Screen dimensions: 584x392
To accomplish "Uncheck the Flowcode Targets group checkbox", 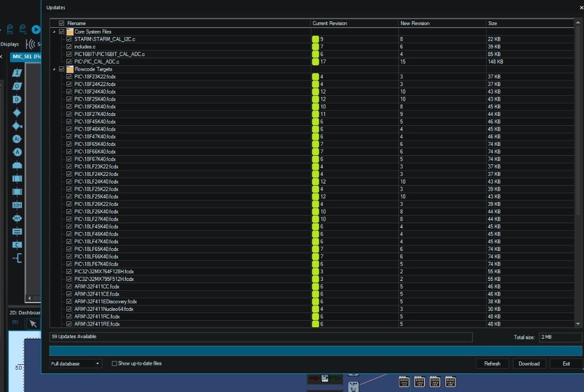I will coord(62,69).
